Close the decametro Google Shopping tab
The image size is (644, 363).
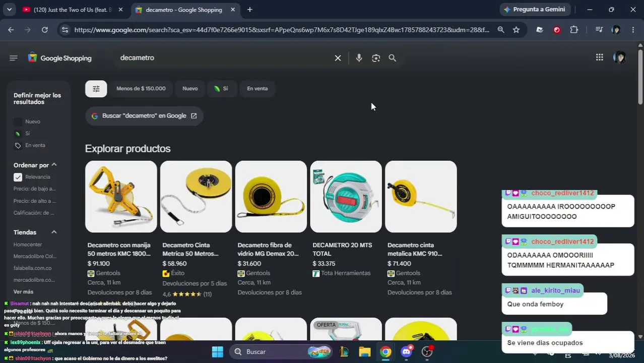[233, 10]
